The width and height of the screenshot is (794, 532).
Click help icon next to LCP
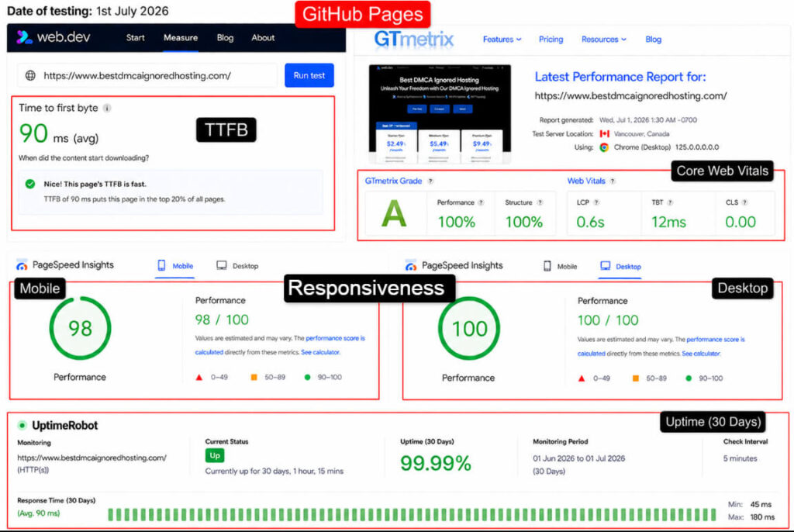tap(596, 202)
